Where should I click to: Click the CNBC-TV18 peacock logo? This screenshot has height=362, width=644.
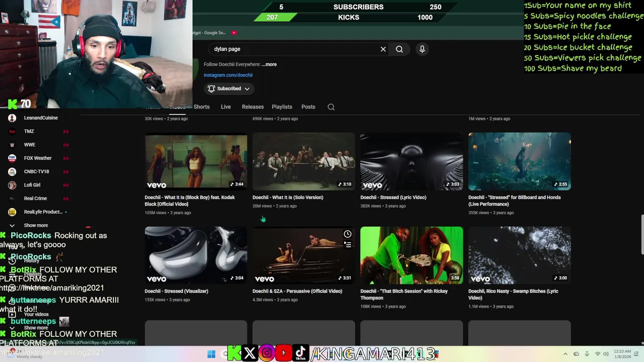(x=12, y=171)
